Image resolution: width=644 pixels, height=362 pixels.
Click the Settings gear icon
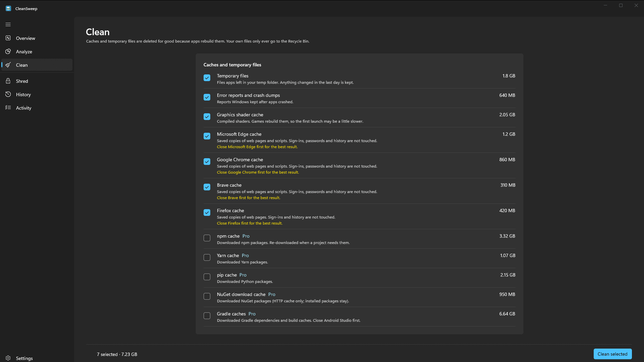tap(8, 358)
